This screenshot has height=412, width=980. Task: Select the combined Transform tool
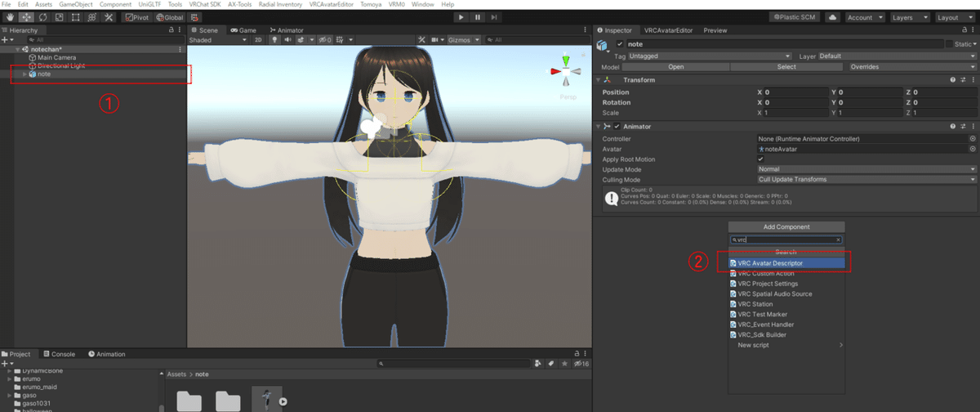[92, 17]
